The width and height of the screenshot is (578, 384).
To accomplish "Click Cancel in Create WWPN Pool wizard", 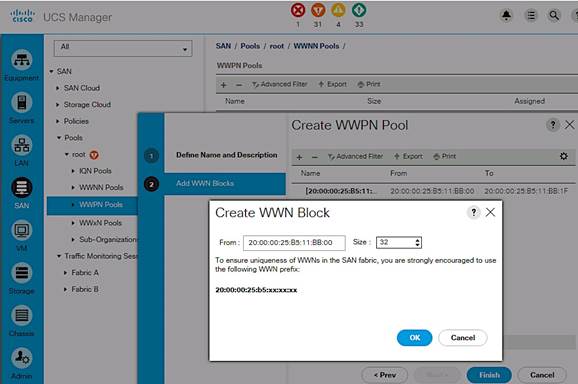I will click(x=542, y=375).
